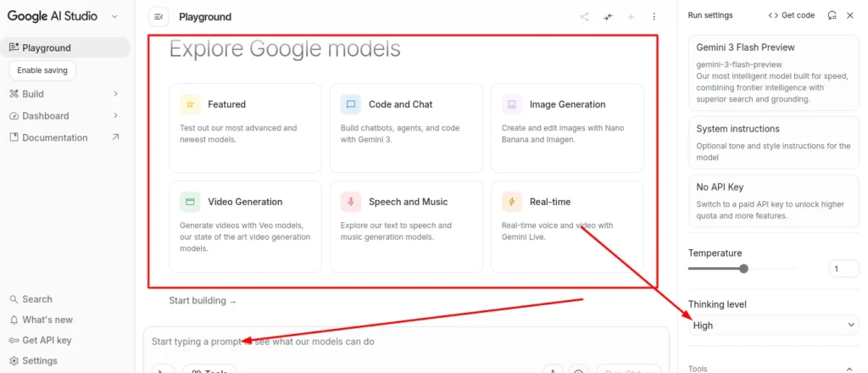
Task: Click the "Explore Google models" heading
Action: point(285,48)
